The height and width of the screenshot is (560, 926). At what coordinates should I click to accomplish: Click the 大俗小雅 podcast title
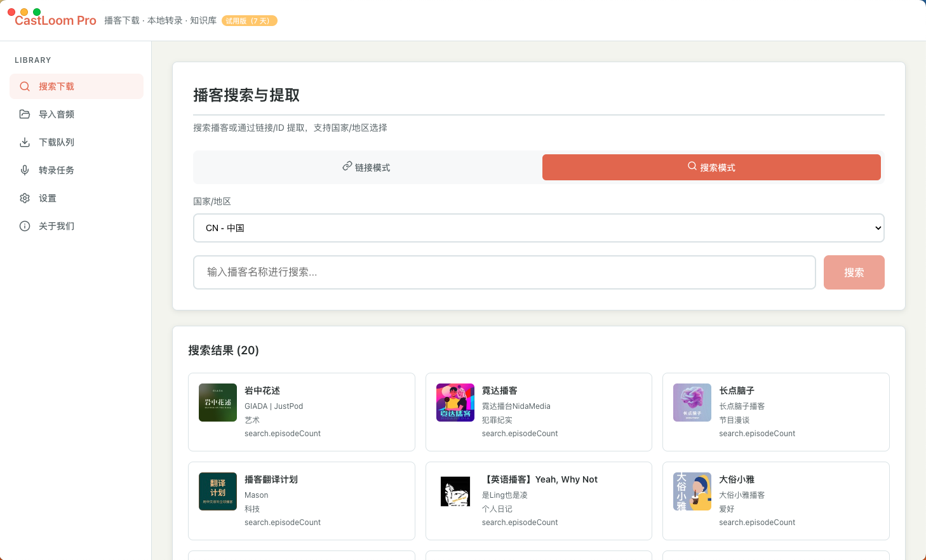(x=737, y=479)
